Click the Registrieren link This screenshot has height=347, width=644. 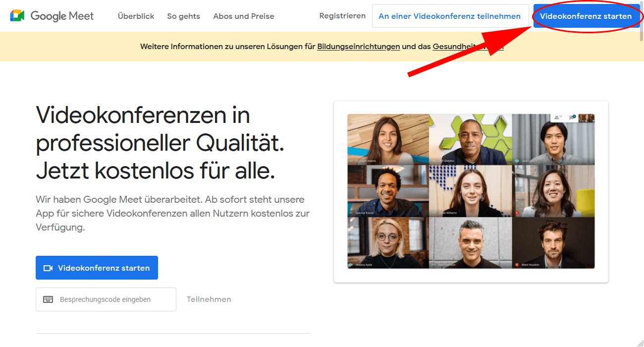coord(342,16)
